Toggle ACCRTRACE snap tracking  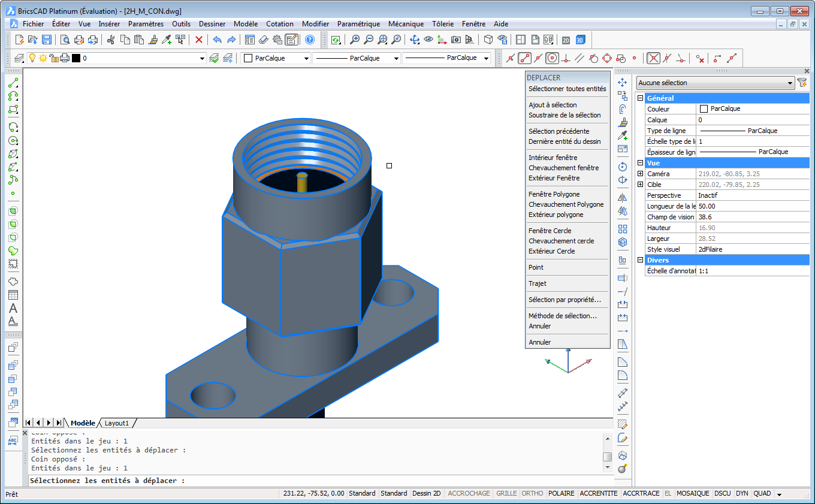coord(641,493)
